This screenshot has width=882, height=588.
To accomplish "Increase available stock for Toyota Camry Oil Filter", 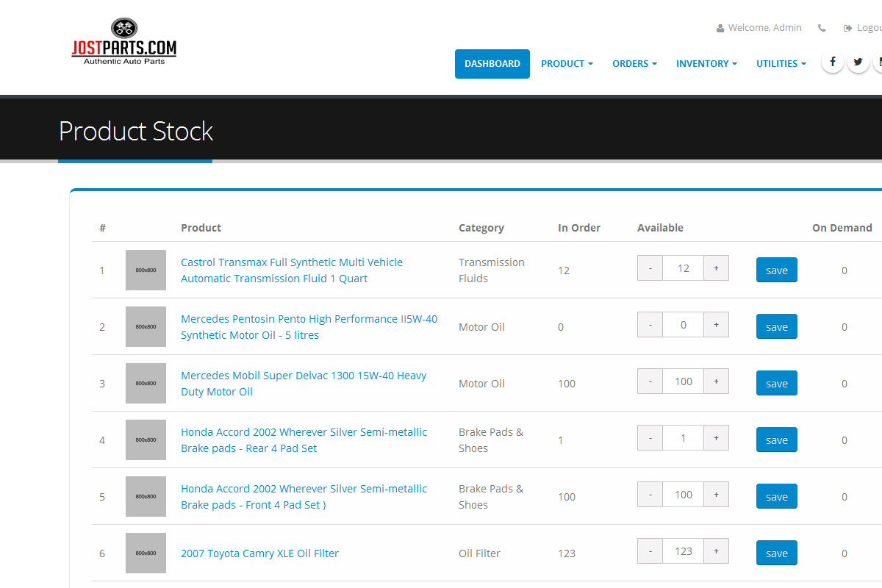I will click(716, 551).
